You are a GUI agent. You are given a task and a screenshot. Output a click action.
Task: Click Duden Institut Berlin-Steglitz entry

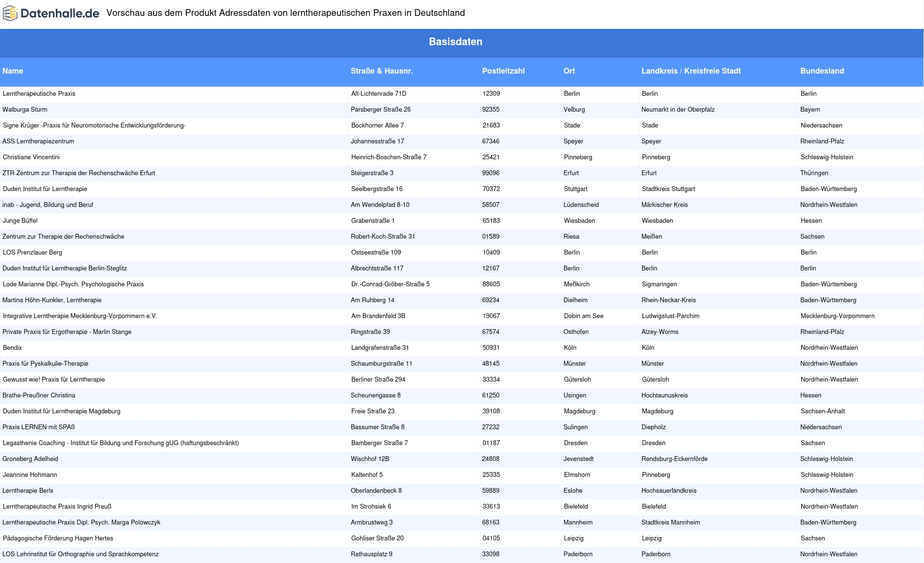click(x=64, y=269)
